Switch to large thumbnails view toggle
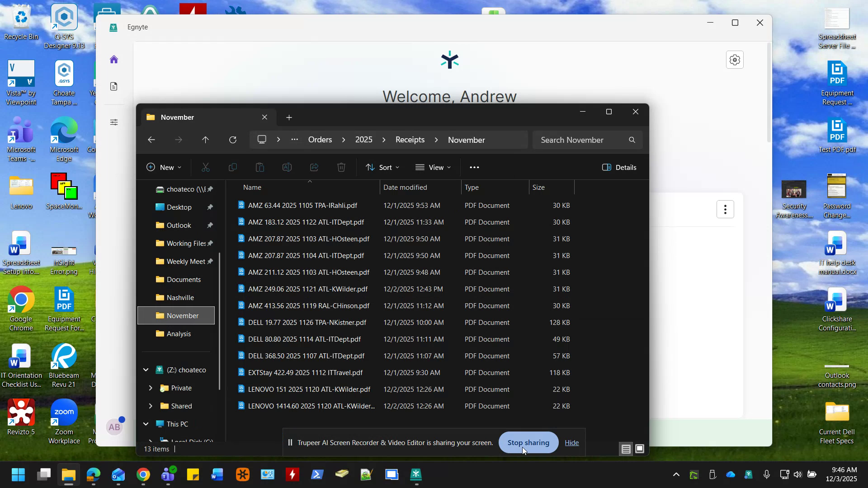Viewport: 868px width, 488px height. [x=640, y=449]
